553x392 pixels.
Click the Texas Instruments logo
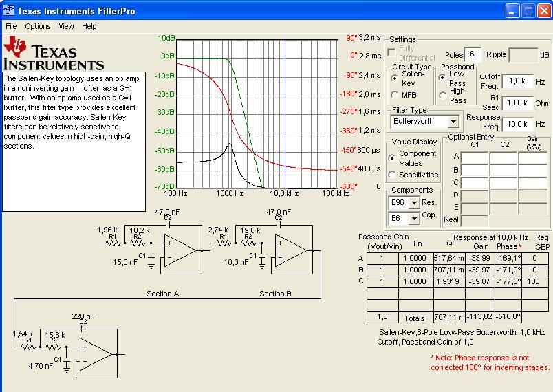(x=54, y=54)
